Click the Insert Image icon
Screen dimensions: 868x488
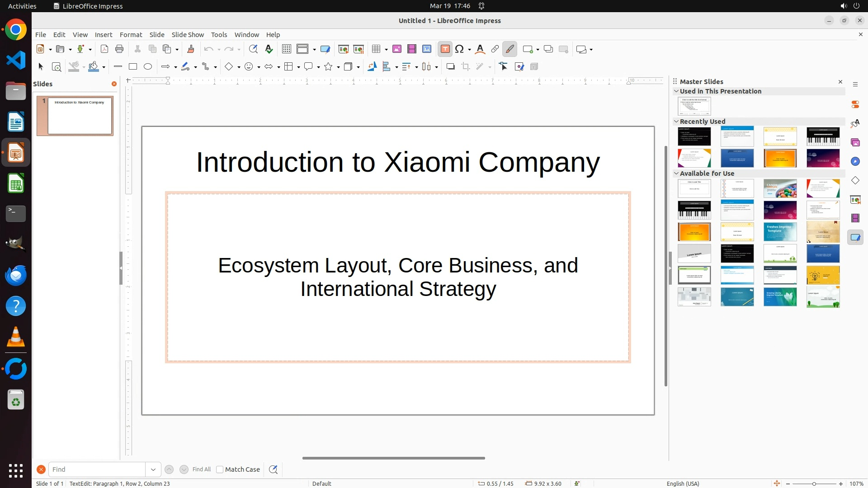[x=397, y=49]
